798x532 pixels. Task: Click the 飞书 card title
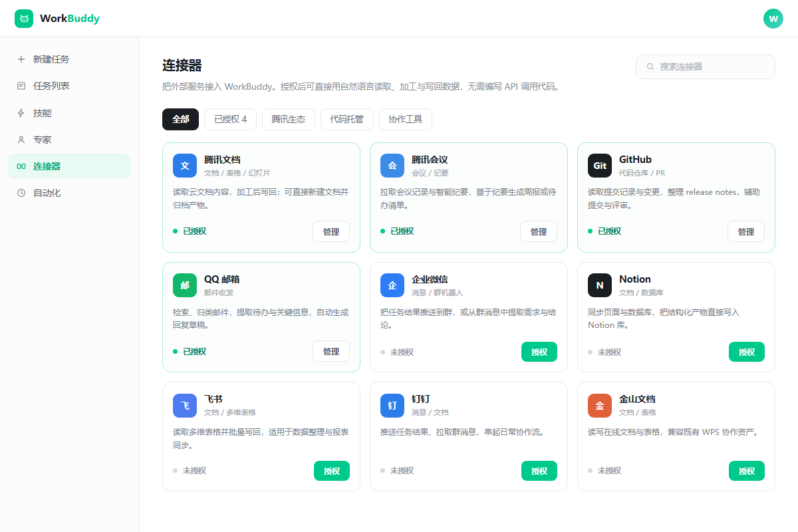(x=213, y=399)
